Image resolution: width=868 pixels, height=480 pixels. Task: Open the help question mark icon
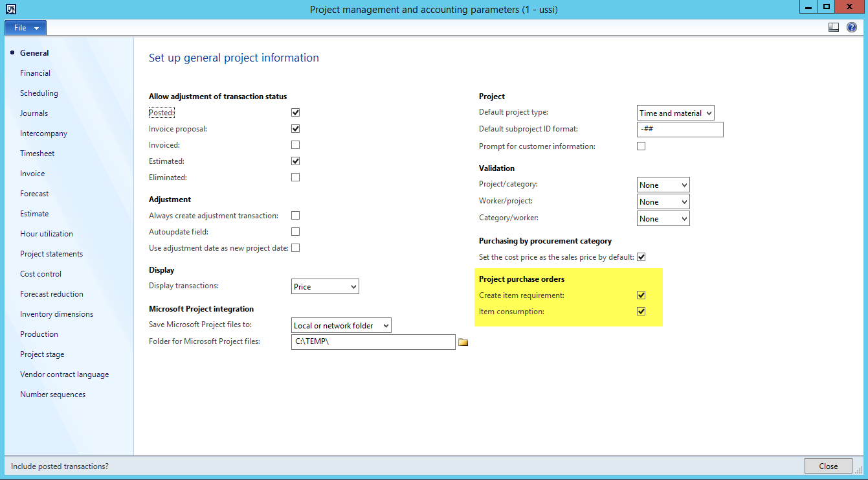pyautogui.click(x=852, y=28)
